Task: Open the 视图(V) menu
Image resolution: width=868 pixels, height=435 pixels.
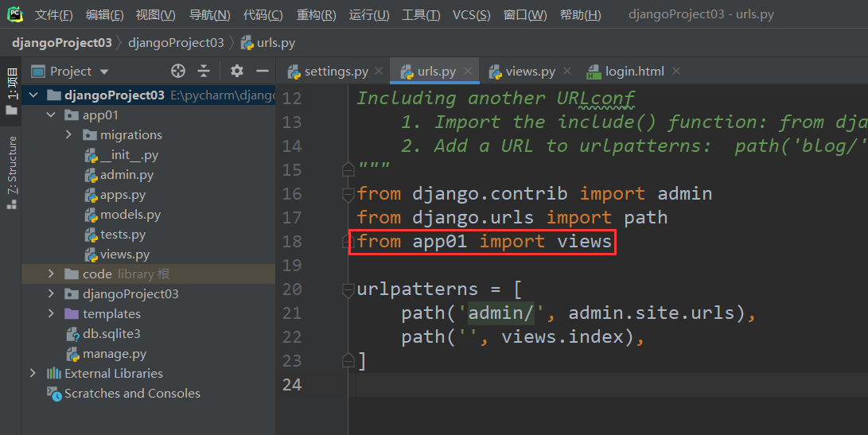Action: coord(156,15)
